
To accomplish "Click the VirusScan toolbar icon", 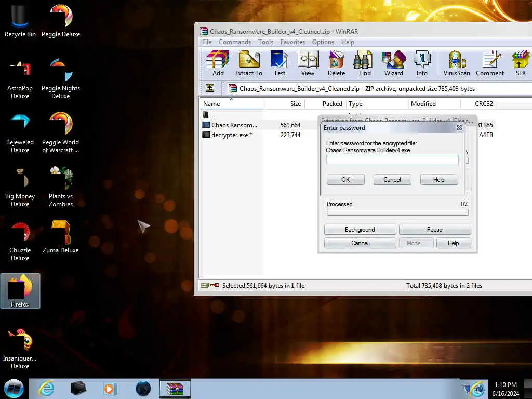I will click(457, 63).
